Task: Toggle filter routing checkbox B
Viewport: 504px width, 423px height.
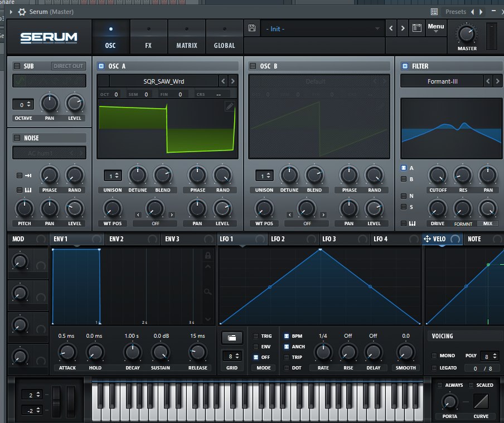Action: (404, 179)
